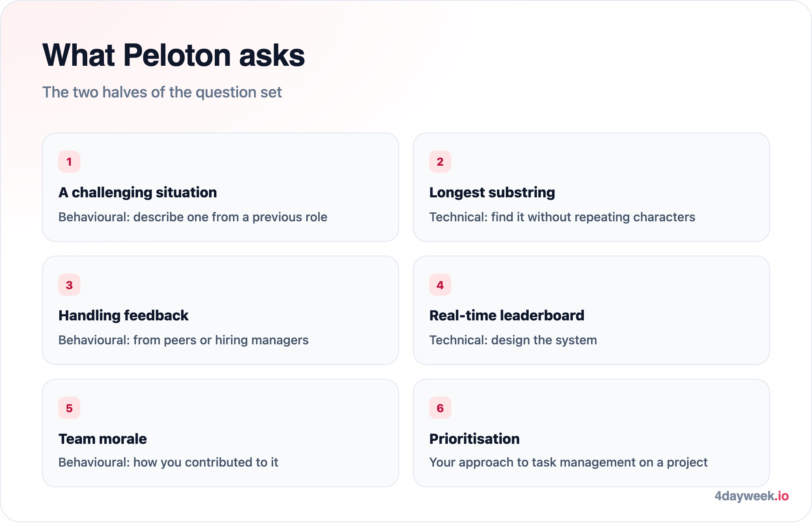
Task: Click the number 5 badge
Action: pyautogui.click(x=69, y=408)
